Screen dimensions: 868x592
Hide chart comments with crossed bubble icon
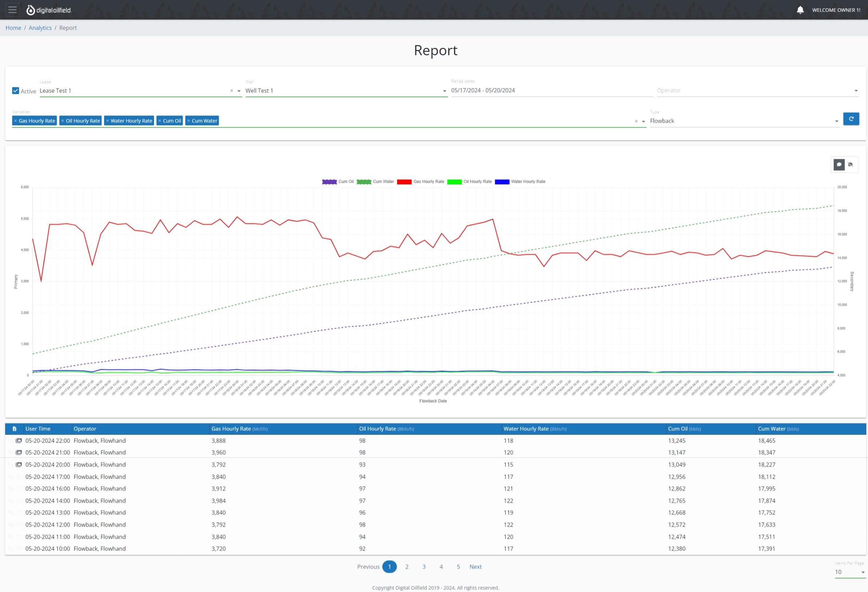(851, 164)
